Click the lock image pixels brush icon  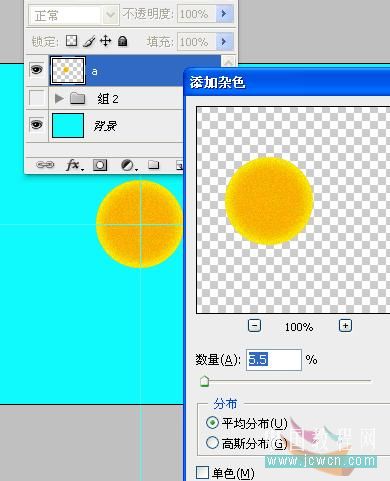coord(89,41)
